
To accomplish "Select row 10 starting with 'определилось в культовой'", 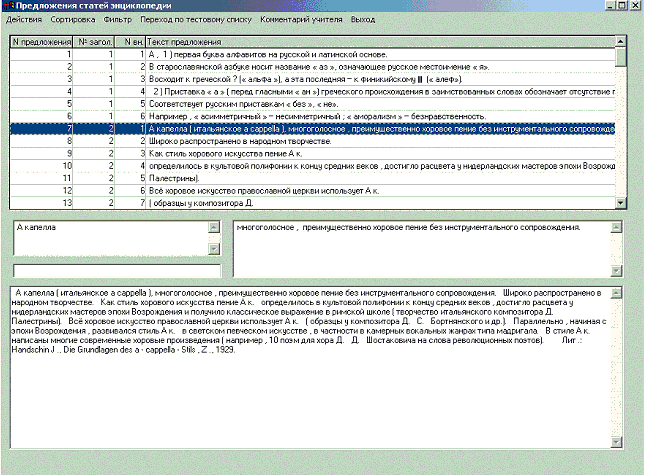I will click(380, 165).
